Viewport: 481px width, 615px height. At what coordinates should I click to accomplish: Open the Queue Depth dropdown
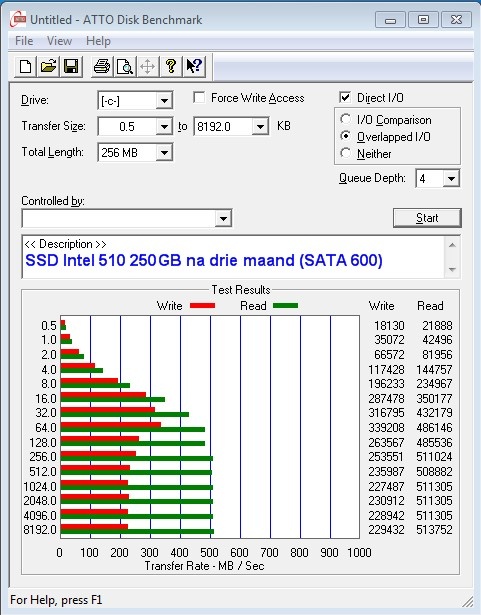[451, 179]
